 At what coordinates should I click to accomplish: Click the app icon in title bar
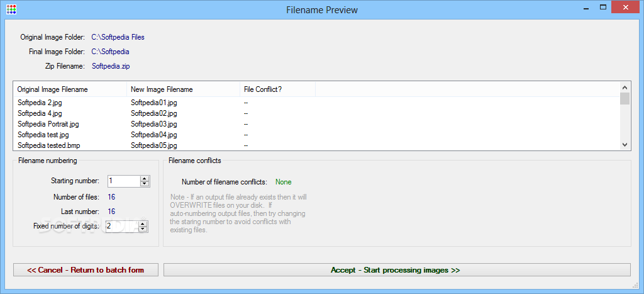(12, 9)
